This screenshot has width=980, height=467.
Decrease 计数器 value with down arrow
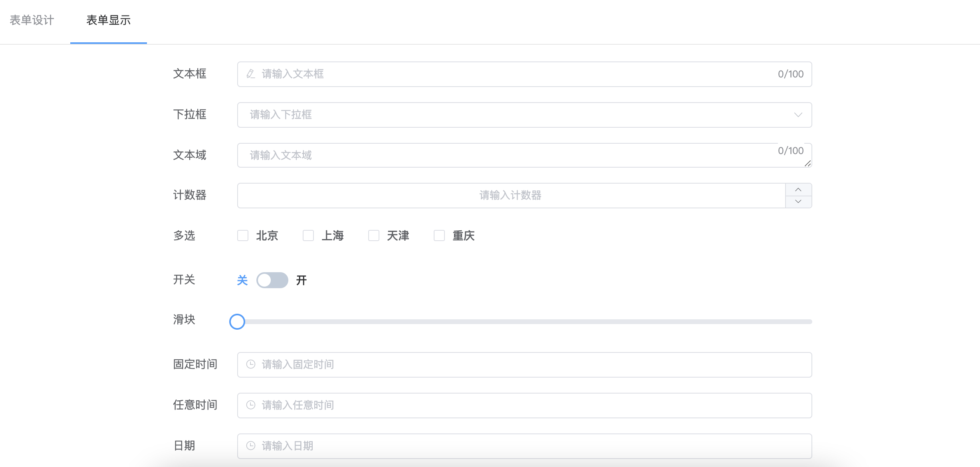(798, 202)
